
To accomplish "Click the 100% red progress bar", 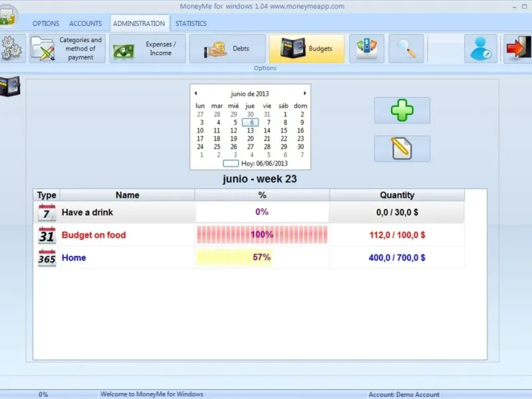I will [262, 235].
